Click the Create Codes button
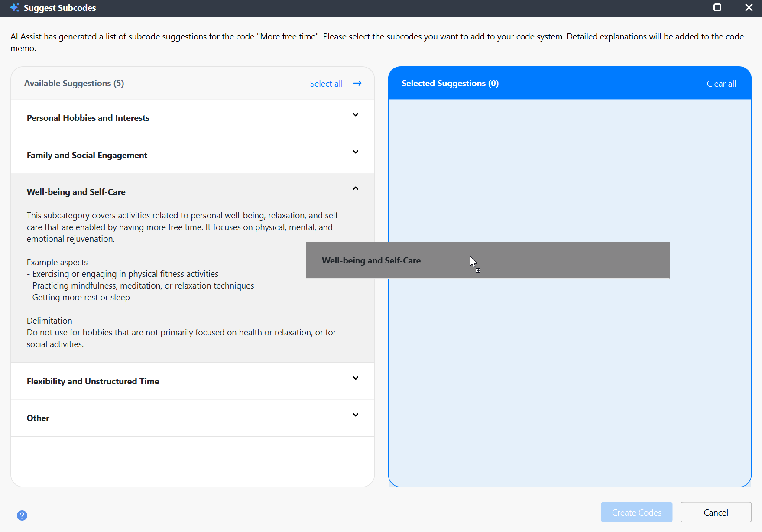 pyautogui.click(x=636, y=512)
